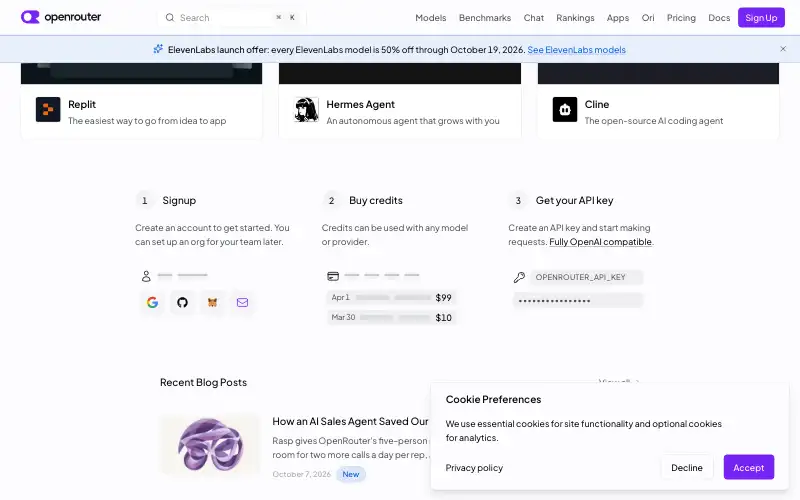Click the Sign Up button
This screenshot has width=800, height=500.
point(761,18)
